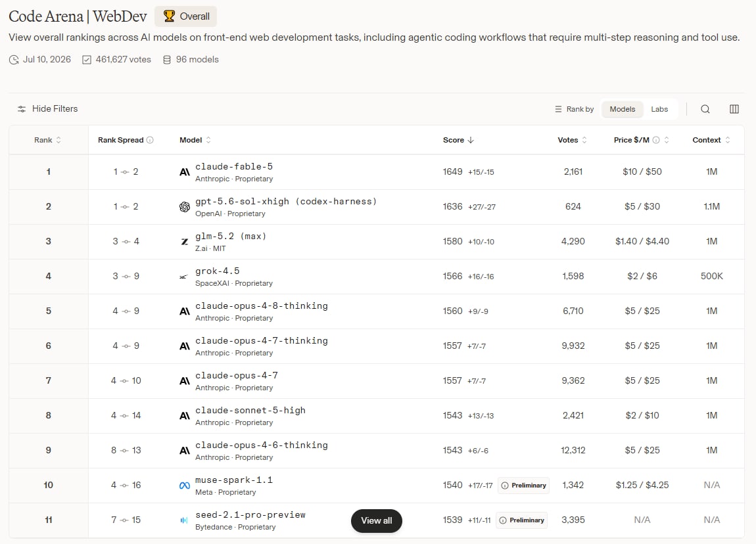Viewport: 756px width, 544px height.
Task: Click the Rank by list icon
Action: point(558,109)
